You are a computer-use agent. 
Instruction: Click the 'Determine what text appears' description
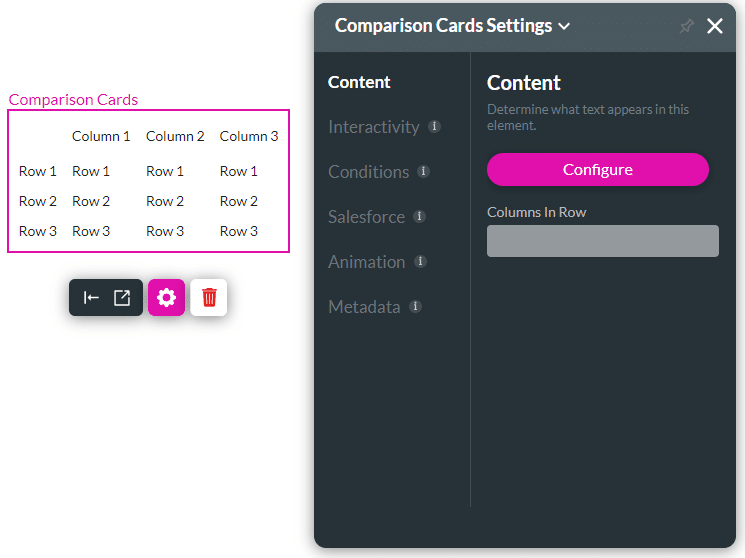point(588,117)
